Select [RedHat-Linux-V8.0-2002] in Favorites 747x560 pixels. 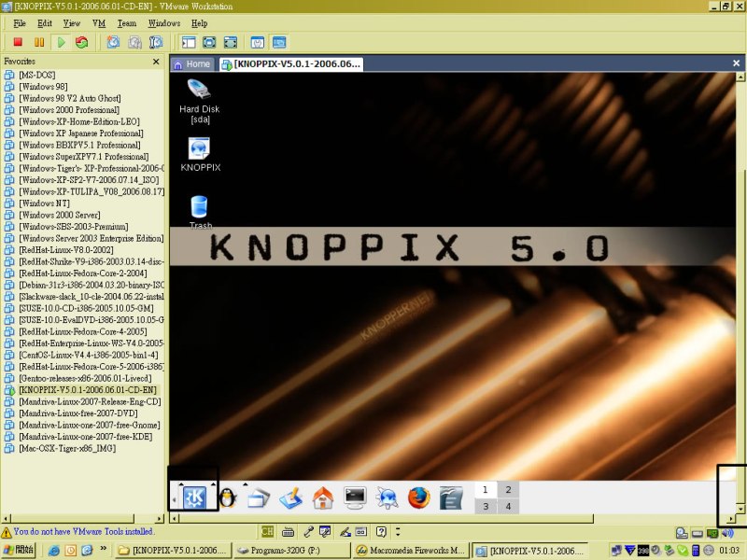[66, 250]
